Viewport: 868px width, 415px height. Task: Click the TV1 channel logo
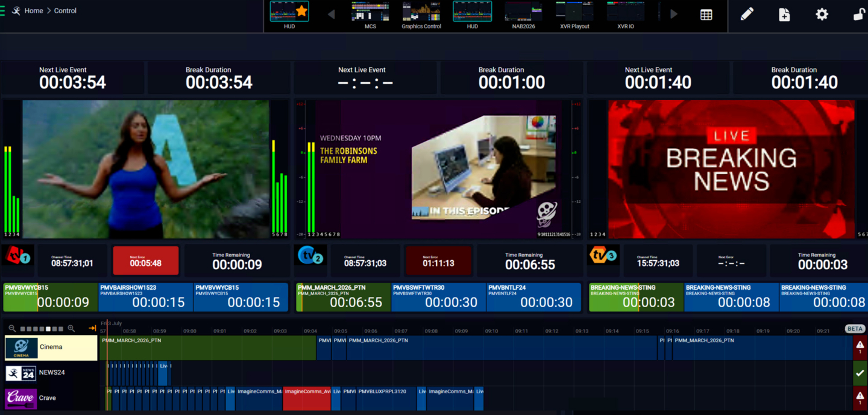[x=16, y=255]
